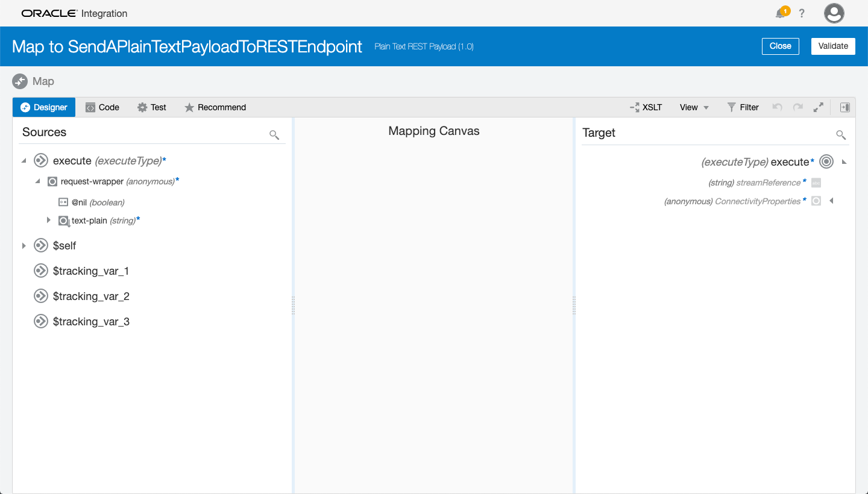868x494 pixels.
Task: Click the $self variable icon
Action: 40,246
